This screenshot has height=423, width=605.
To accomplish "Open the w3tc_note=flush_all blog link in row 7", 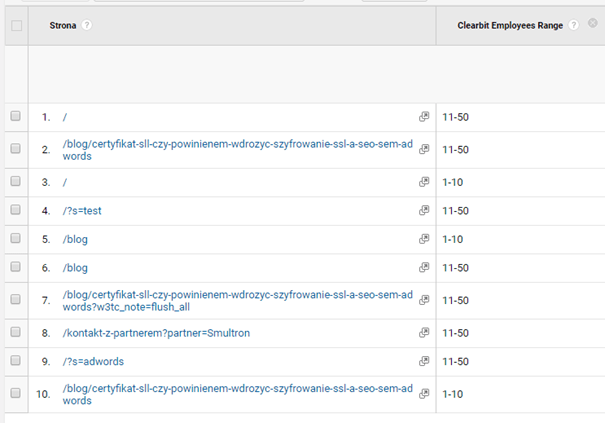I will click(x=236, y=300).
